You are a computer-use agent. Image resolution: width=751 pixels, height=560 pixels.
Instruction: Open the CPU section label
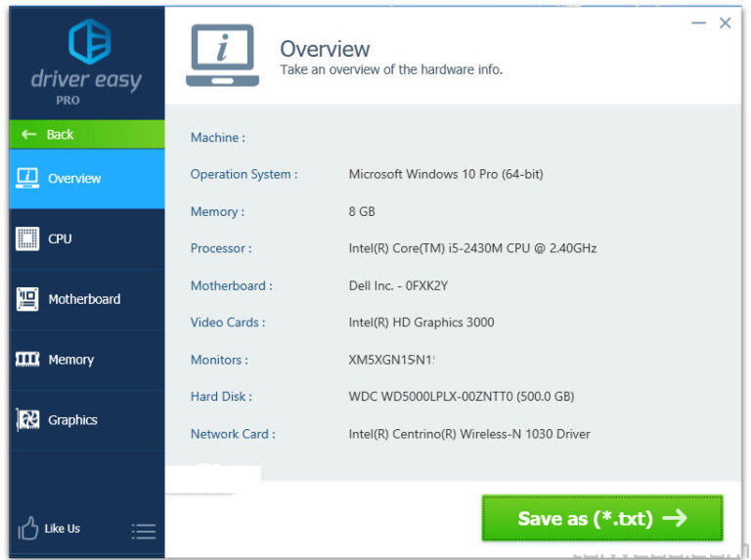pos(60,239)
